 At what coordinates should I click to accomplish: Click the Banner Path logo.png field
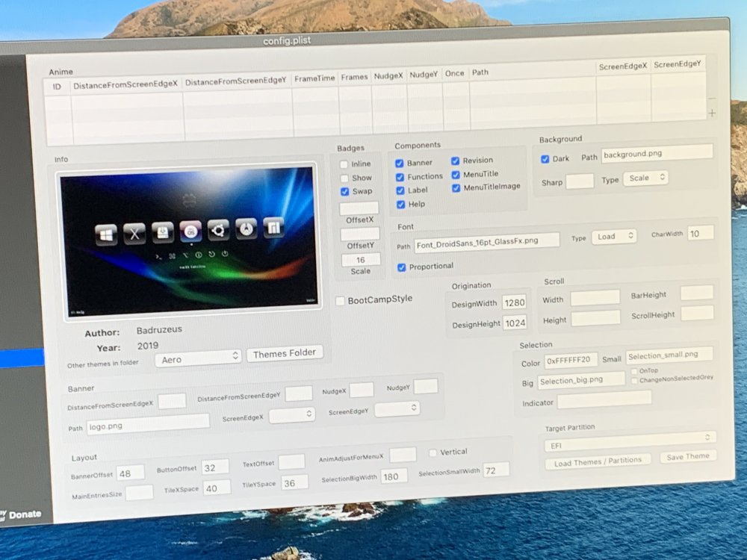tap(148, 425)
